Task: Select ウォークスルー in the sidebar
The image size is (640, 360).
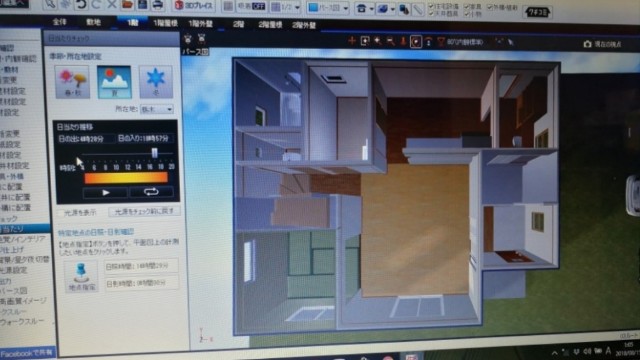Action: click(x=22, y=322)
